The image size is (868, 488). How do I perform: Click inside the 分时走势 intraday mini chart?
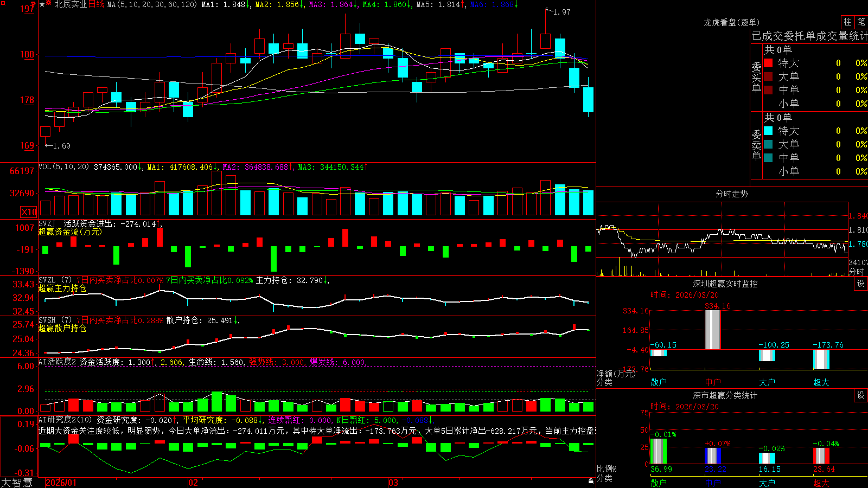pyautogui.click(x=722, y=239)
